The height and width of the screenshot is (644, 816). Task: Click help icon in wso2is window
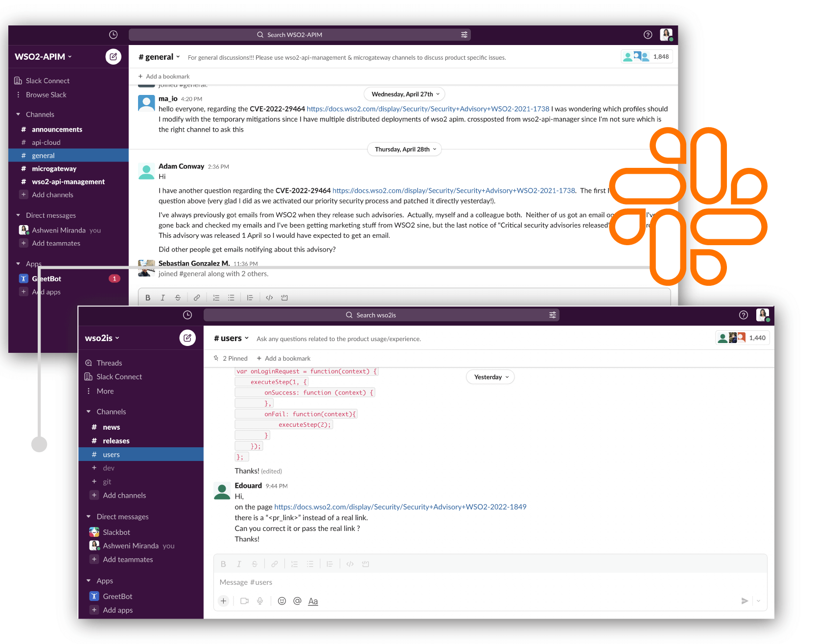[744, 315]
